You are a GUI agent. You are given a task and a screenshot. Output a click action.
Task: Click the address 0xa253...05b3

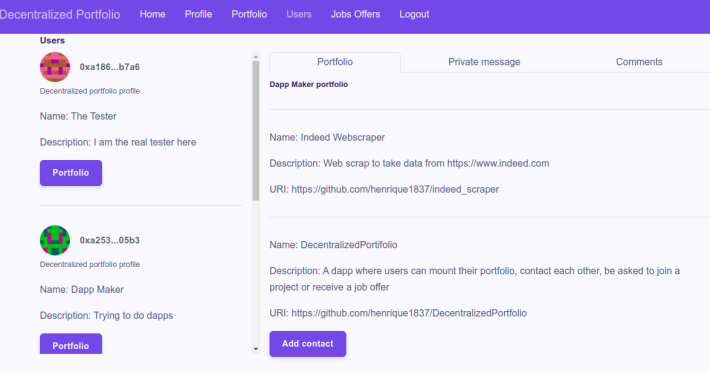110,240
